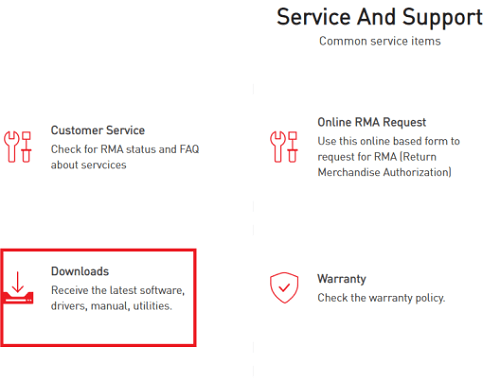Screen dimensions: 500x381
Task: Click "request for RMA (Return" text line
Action: coord(377,157)
